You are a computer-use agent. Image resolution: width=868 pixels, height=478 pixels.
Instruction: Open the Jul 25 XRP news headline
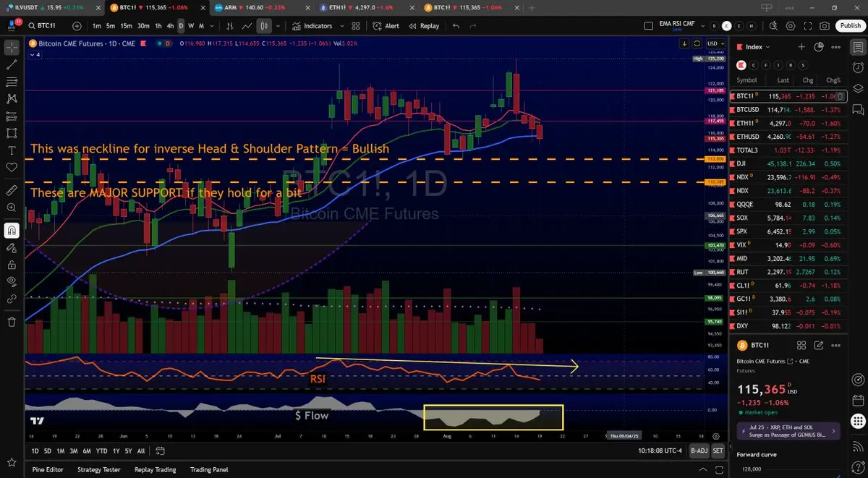[788, 432]
